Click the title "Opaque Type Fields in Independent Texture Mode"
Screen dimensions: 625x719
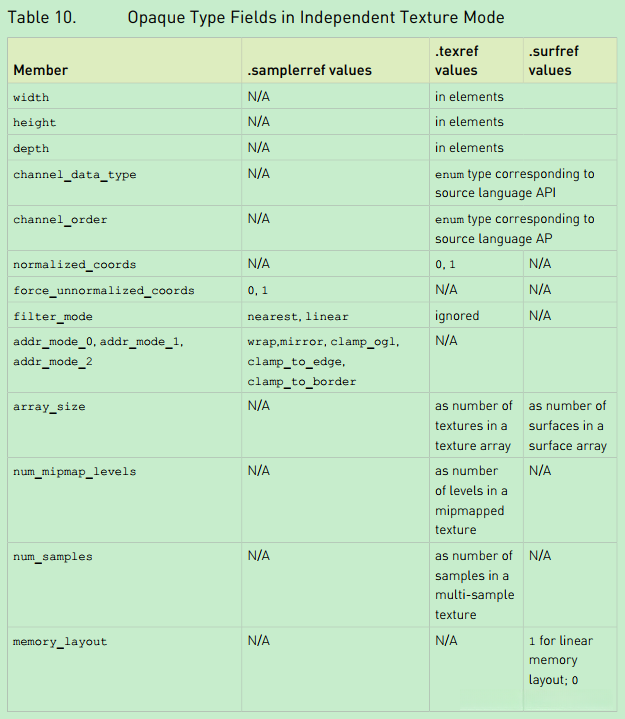click(x=316, y=18)
